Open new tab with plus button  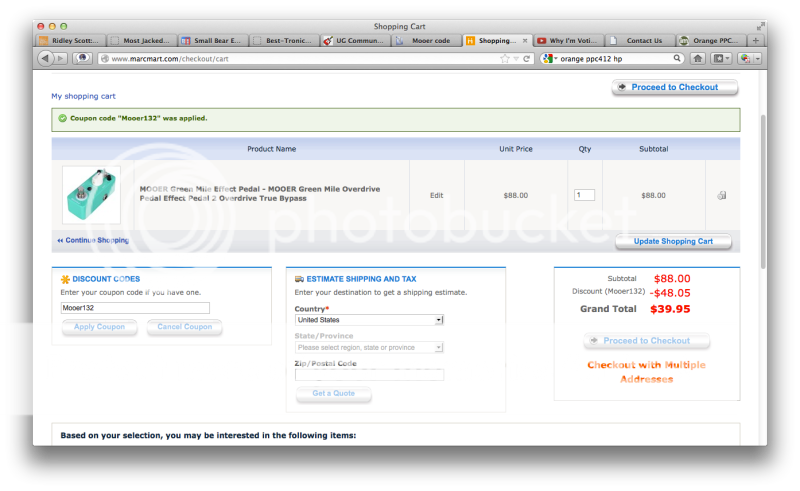[756, 40]
